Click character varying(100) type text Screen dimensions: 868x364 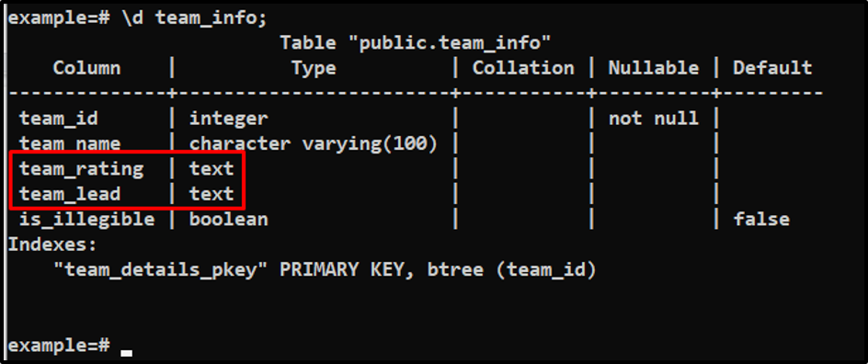coord(314,143)
